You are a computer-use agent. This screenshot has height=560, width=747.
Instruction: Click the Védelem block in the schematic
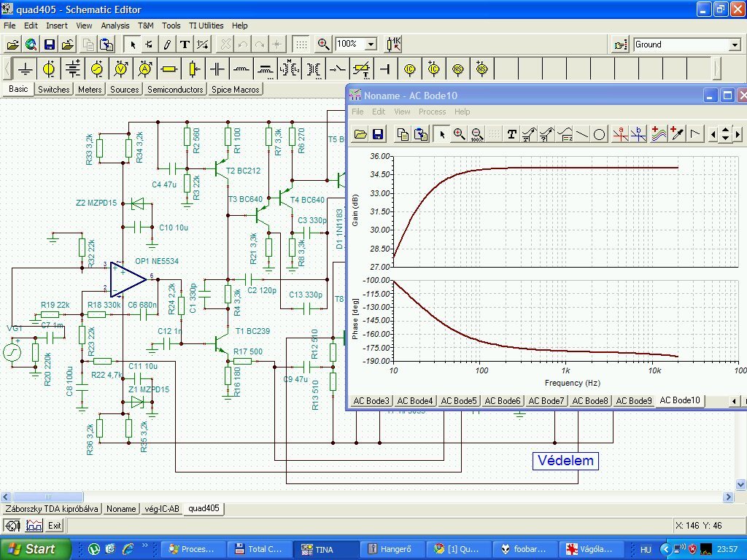(x=565, y=461)
